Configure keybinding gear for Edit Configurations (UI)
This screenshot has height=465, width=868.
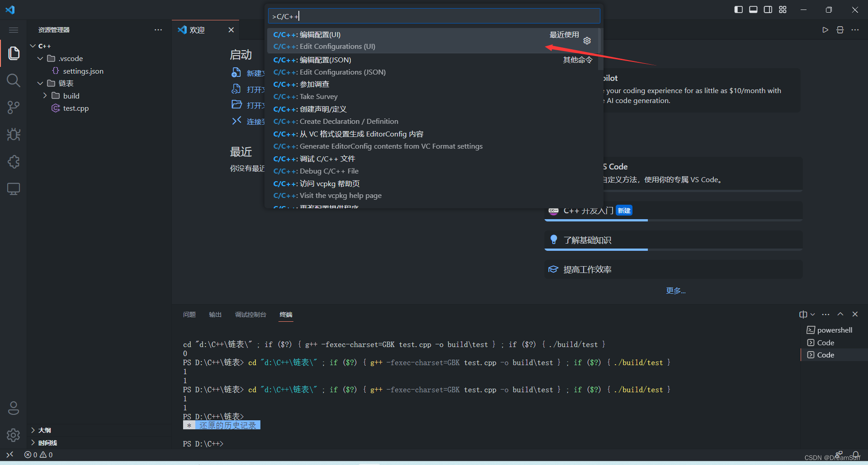pos(587,41)
